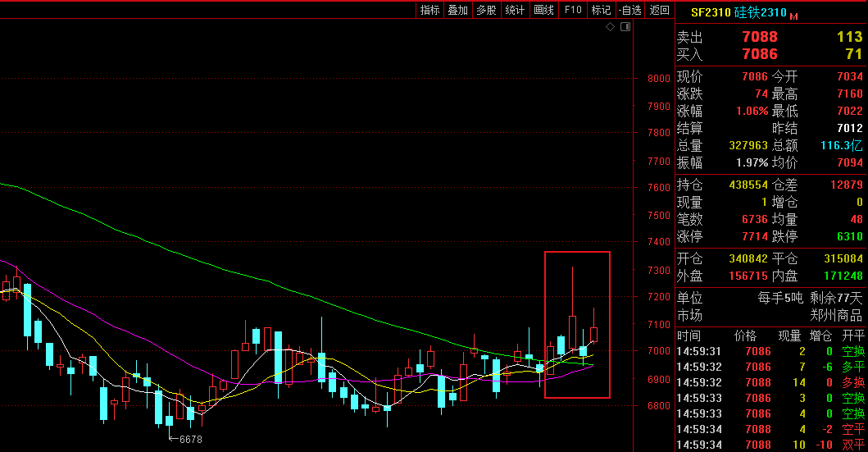
Task: Select the 卖出 ask price 7088
Action: [x=759, y=37]
